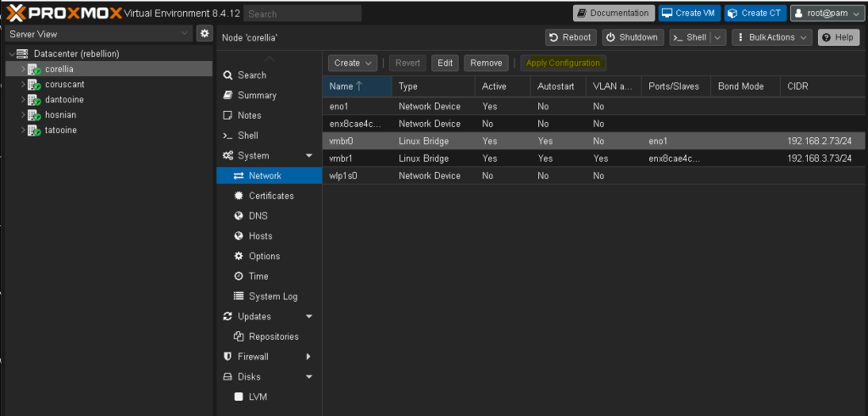Image resolution: width=868 pixels, height=416 pixels.
Task: Select the wlp1s0 network row
Action: click(595, 175)
